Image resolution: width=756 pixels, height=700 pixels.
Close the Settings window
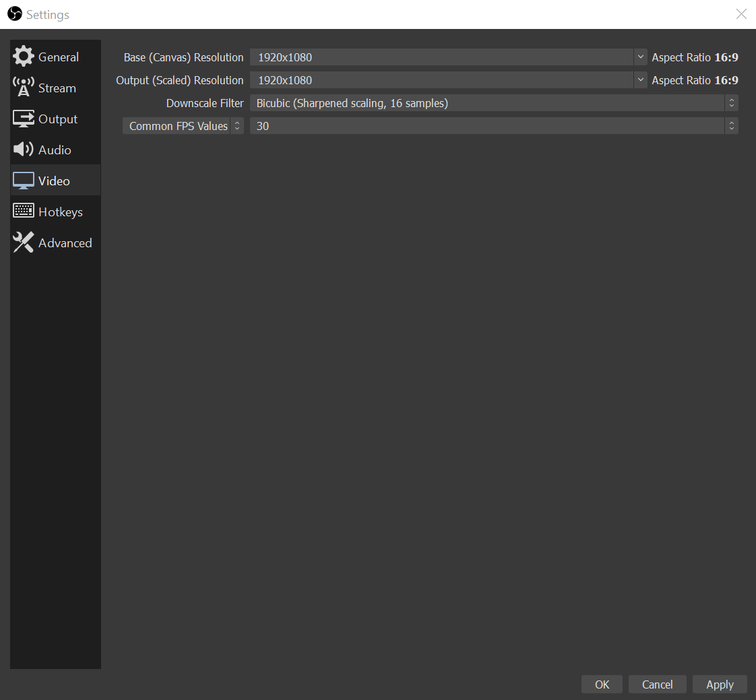pyautogui.click(x=741, y=14)
